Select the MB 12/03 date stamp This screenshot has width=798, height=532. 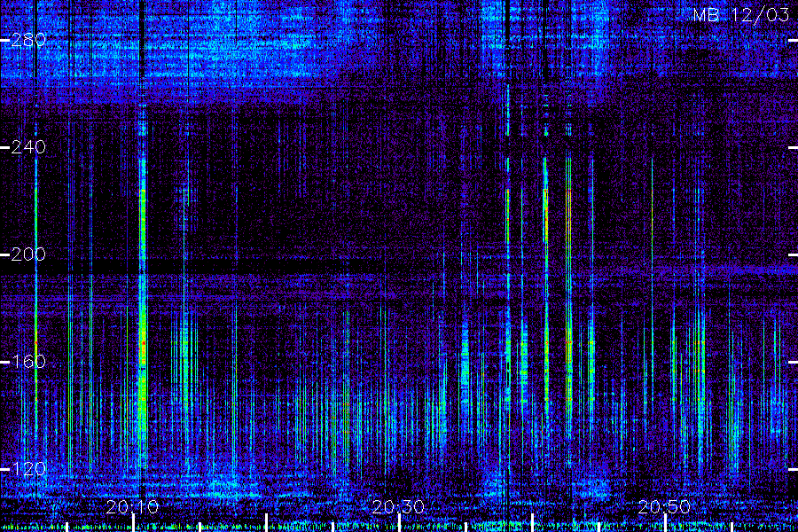click(x=741, y=15)
